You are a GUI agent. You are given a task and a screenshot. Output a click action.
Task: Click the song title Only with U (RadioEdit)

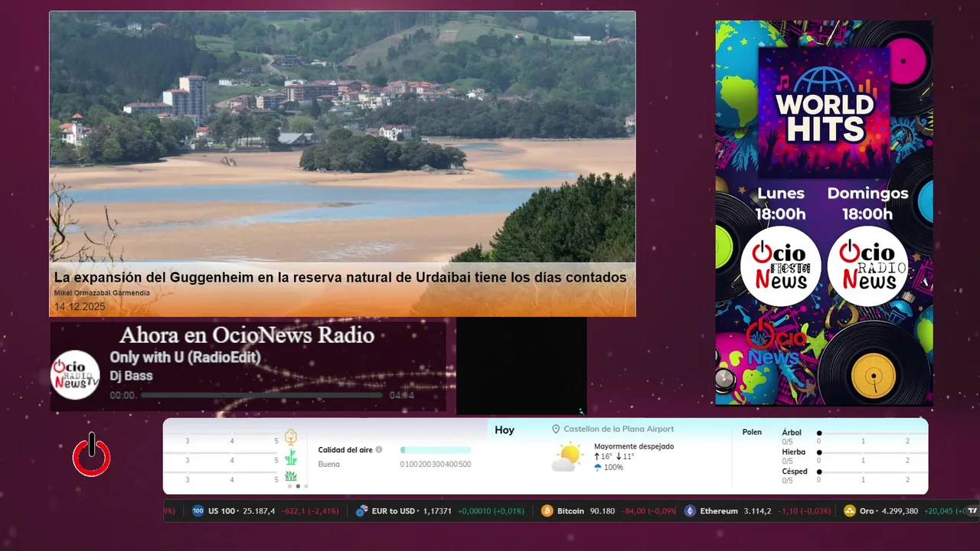tap(185, 357)
